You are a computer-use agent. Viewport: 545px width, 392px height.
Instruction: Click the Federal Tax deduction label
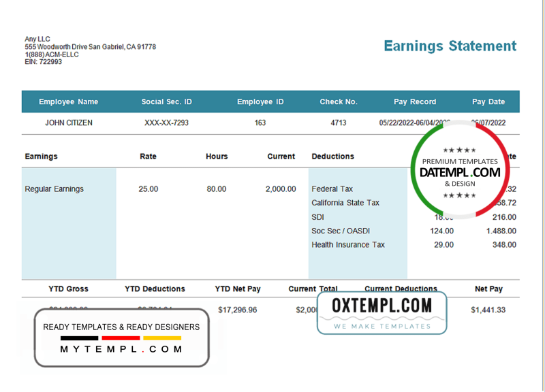click(x=332, y=189)
